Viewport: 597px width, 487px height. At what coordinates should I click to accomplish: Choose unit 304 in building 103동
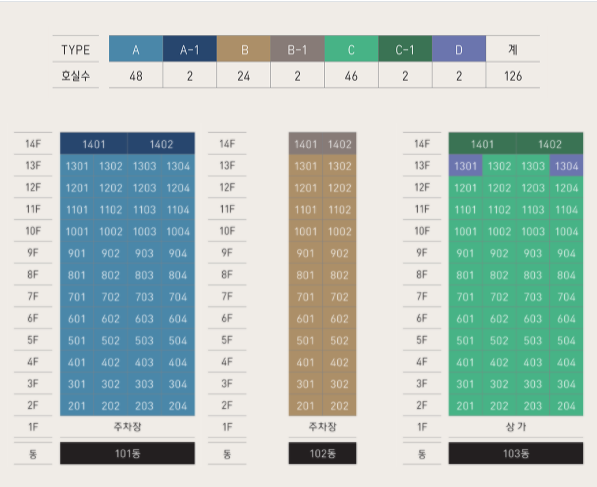[567, 384]
